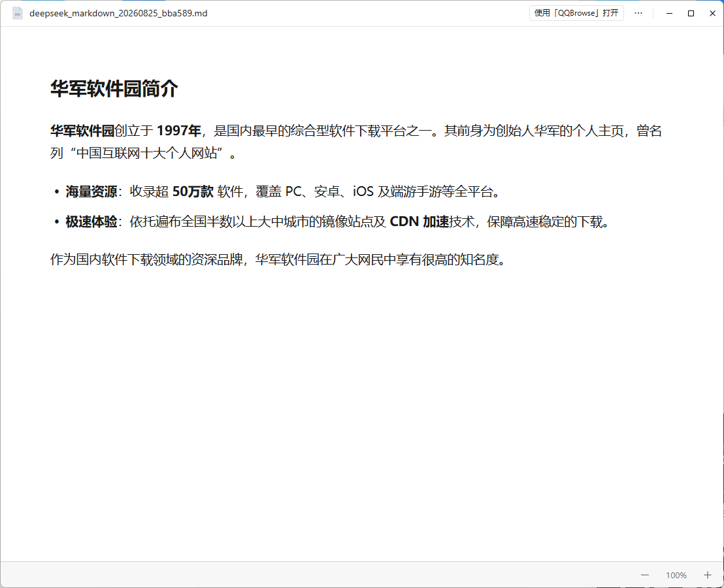This screenshot has height=588, width=724.
Task: Click the bold text CDN 加速
Action: [x=420, y=222]
